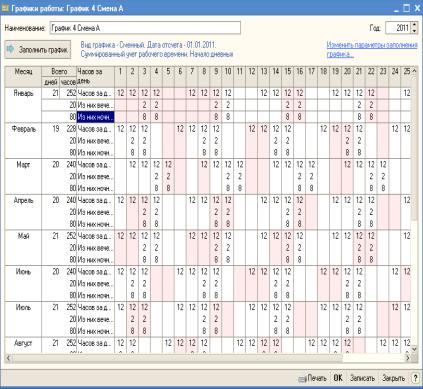This screenshot has height=389, width=423.
Task: Click the day 15 column header
Action: point(287,71)
